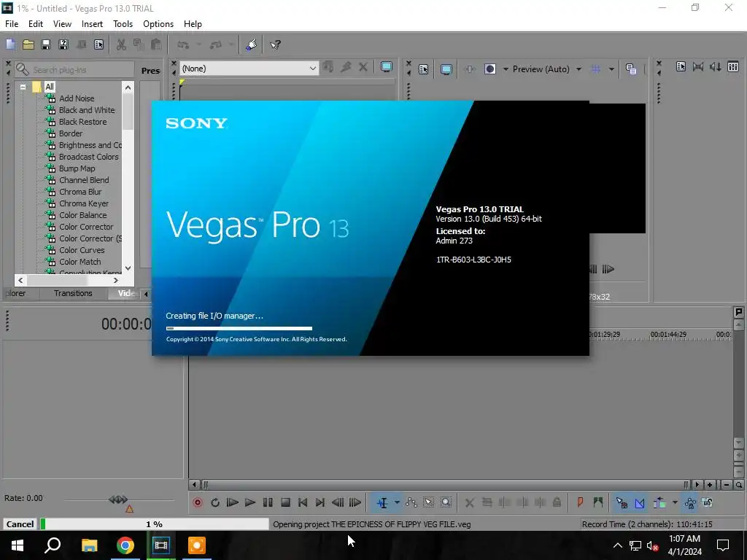The width and height of the screenshot is (747, 560).
Task: Toggle Split Screen View in preview
Action: (489, 69)
